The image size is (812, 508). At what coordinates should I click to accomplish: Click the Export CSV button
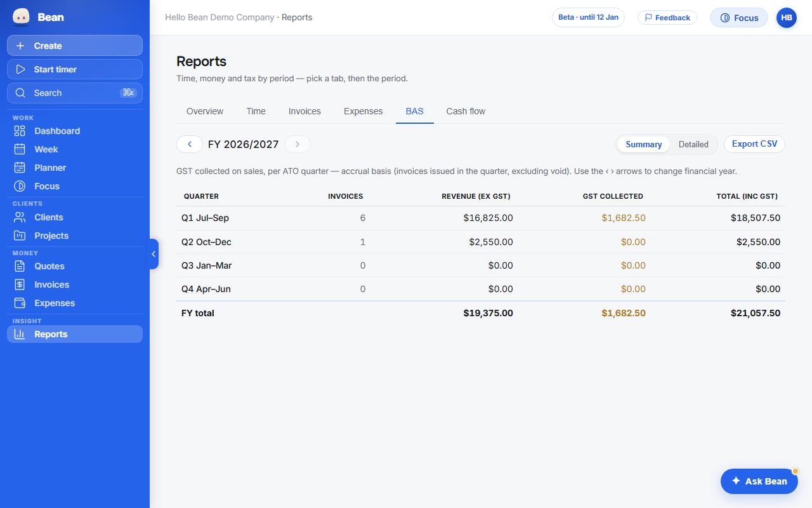(754, 144)
